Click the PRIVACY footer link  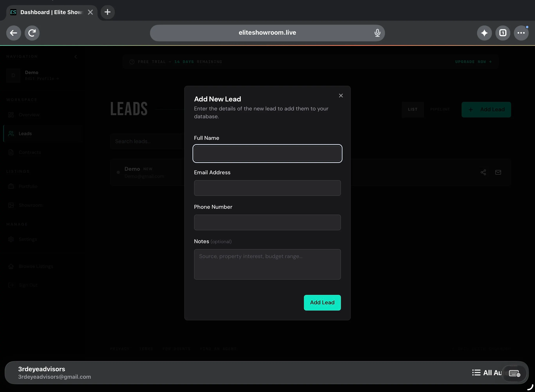point(120,349)
